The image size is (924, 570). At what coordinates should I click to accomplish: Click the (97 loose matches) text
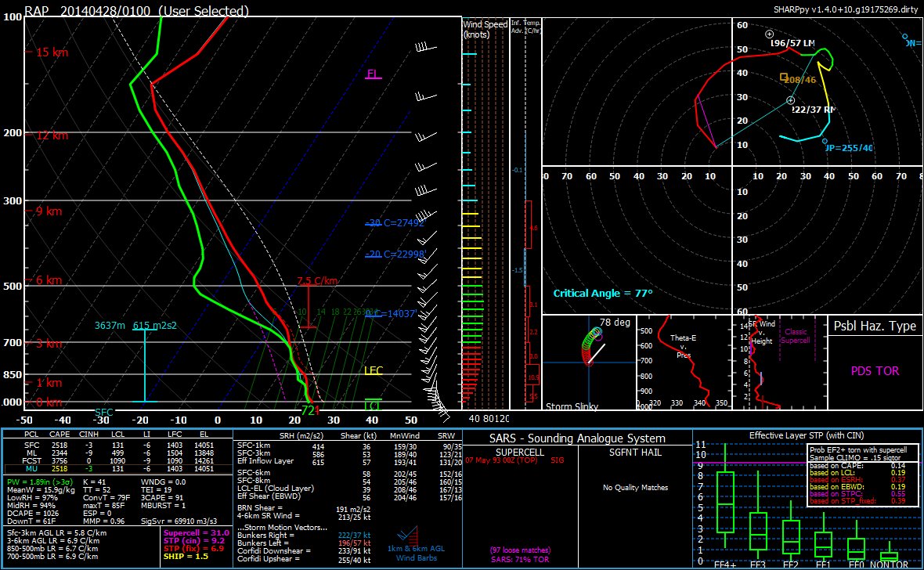(521, 550)
